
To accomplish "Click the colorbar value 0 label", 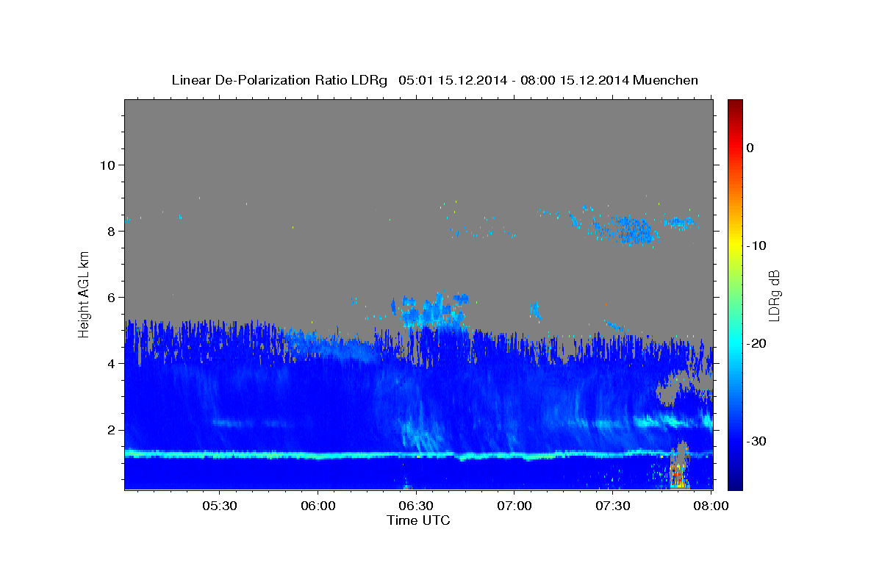I will [x=750, y=148].
